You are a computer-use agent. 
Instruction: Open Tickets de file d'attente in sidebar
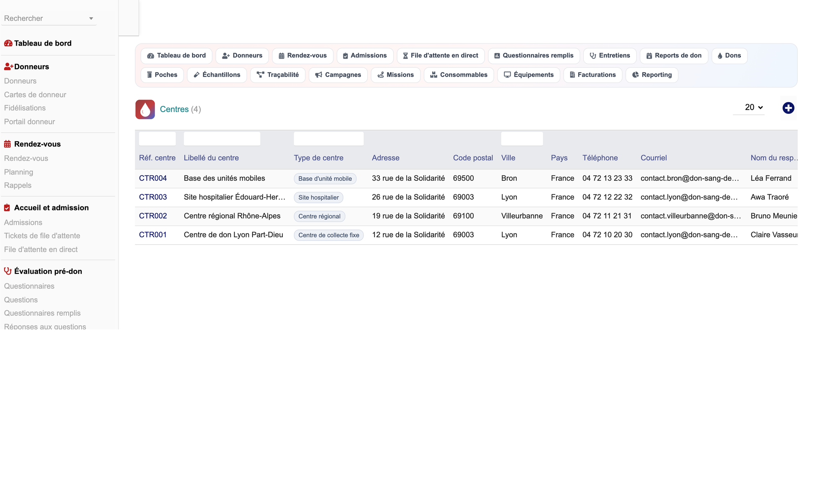42,236
